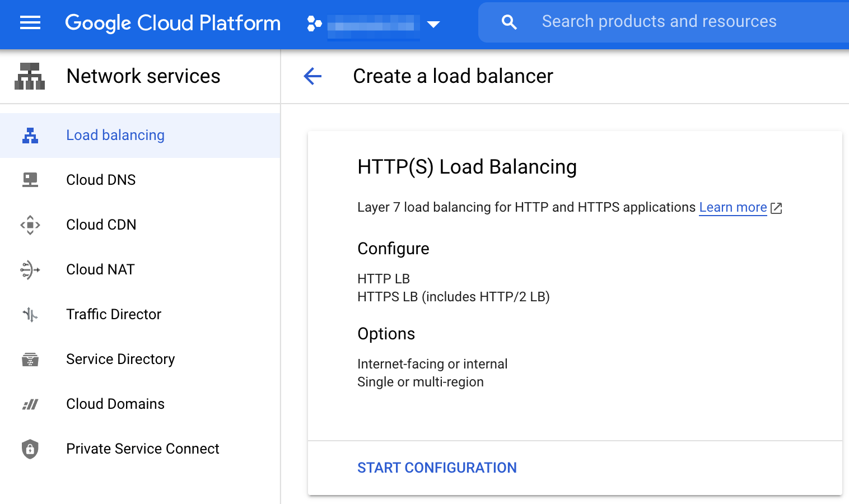Click the Cloud Domains icon

pos(30,404)
